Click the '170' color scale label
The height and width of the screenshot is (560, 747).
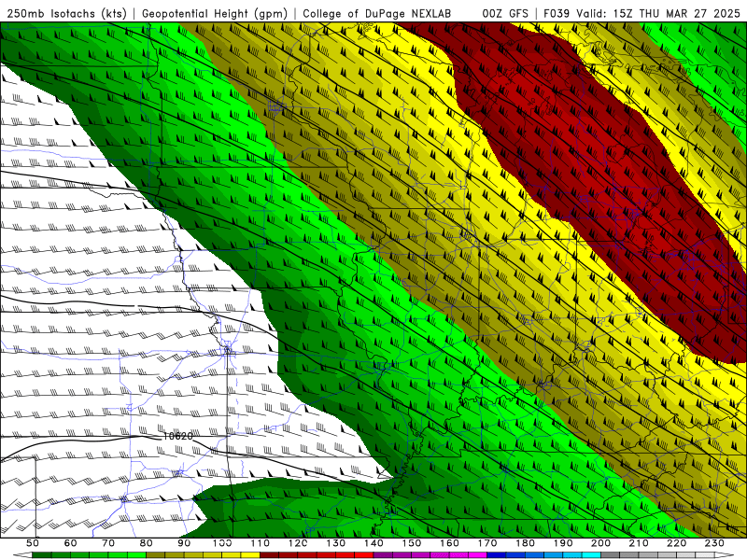(x=487, y=543)
